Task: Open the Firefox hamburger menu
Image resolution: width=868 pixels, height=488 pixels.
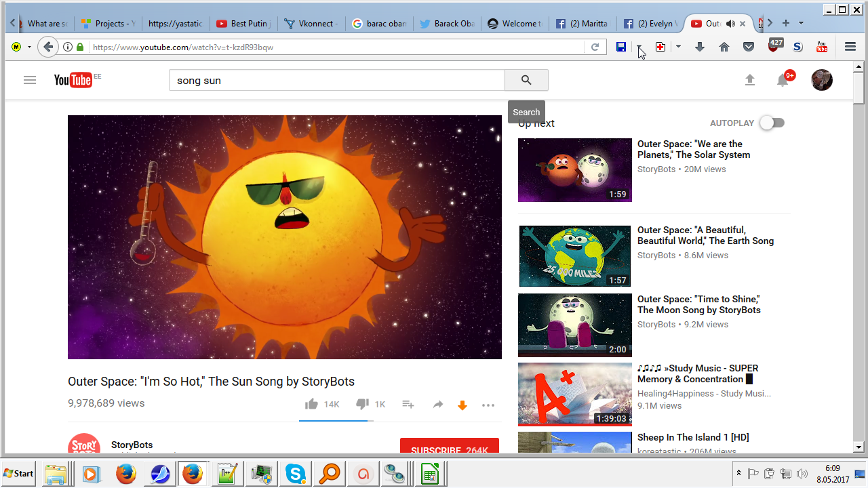Action: [850, 47]
